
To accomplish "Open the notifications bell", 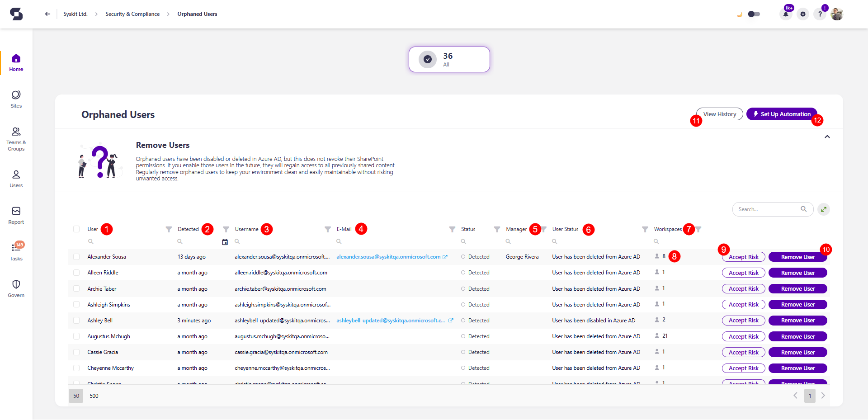I will [786, 14].
